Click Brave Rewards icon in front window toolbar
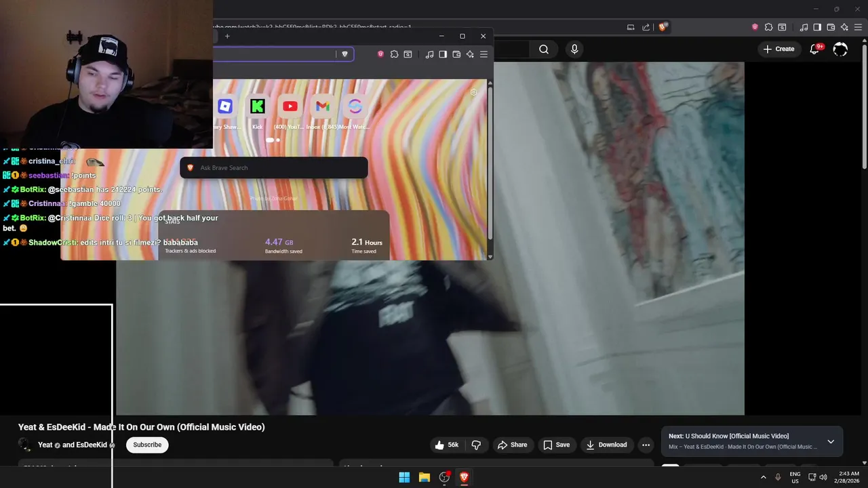 tap(380, 54)
